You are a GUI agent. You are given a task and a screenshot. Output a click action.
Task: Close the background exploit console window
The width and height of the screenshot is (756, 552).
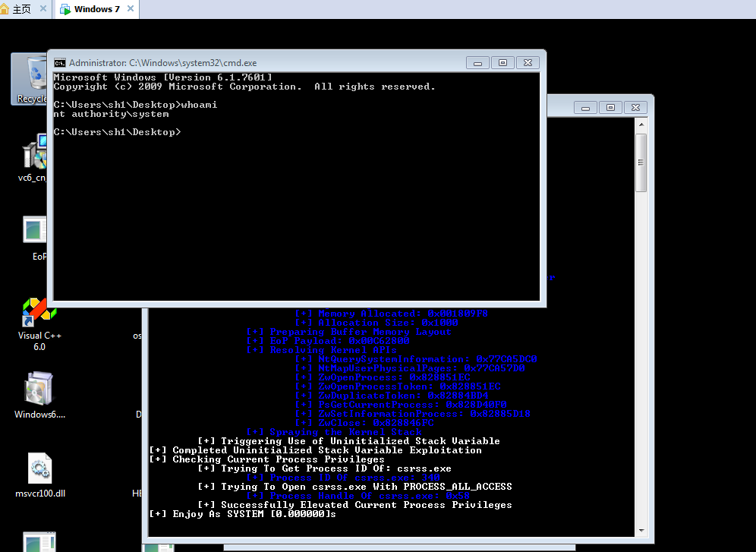(x=636, y=108)
